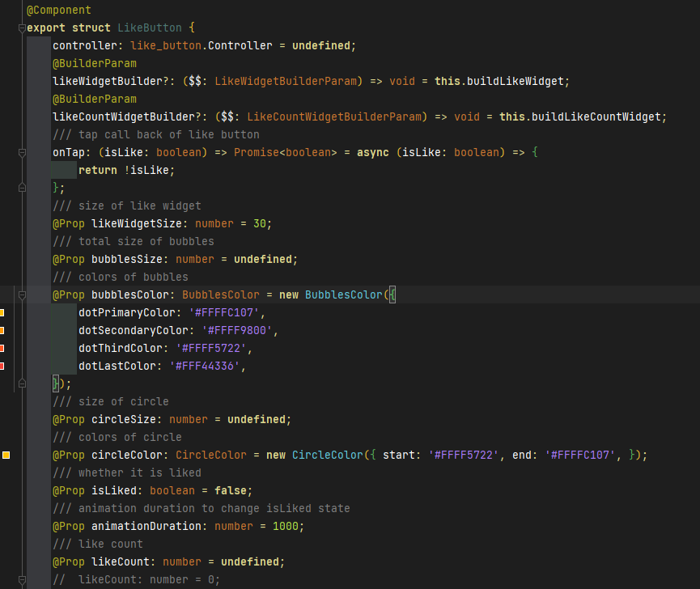This screenshot has width=700, height=589.
Task: Click the '/// like count' comment
Action: pos(98,545)
